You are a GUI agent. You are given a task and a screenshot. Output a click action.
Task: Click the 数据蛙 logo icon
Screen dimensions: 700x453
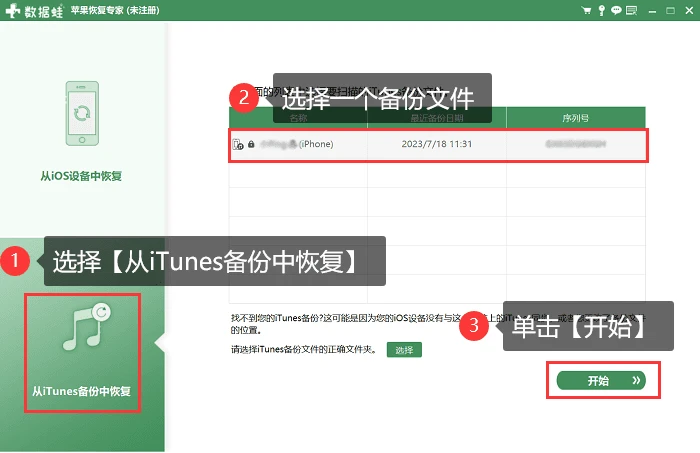point(12,10)
